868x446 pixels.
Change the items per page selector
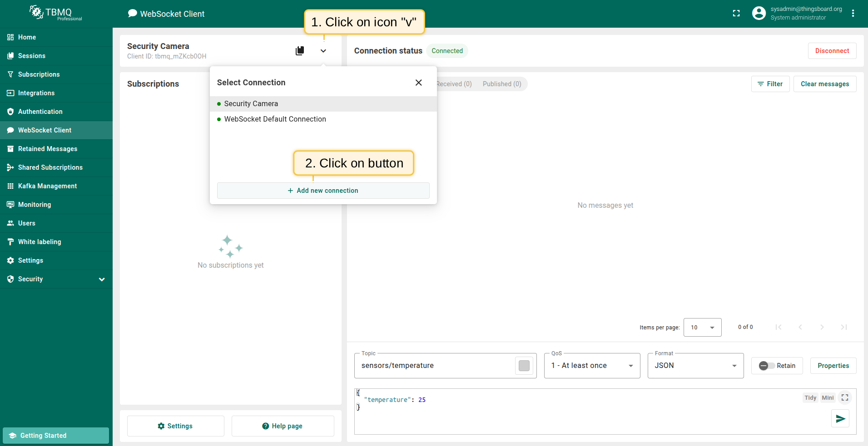tap(702, 328)
